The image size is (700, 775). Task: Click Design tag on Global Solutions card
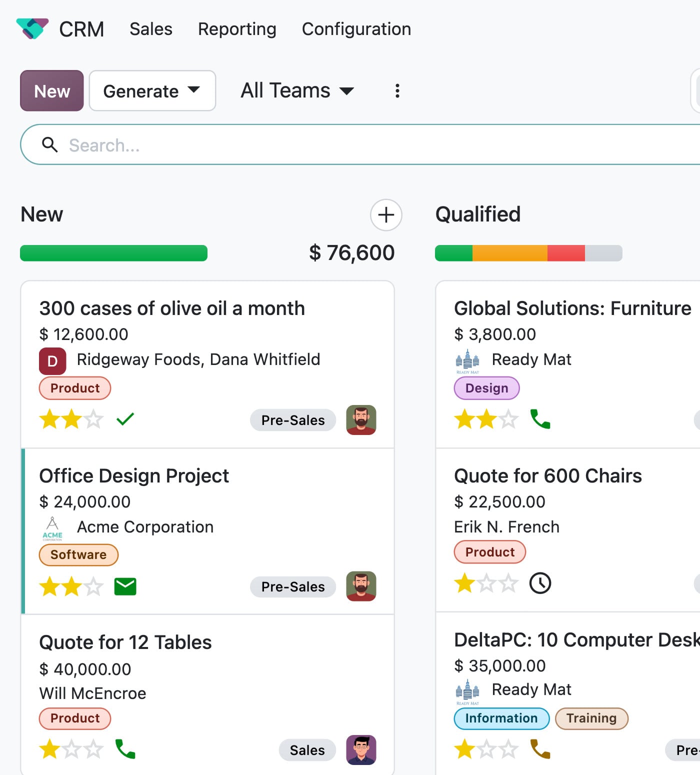tap(486, 388)
